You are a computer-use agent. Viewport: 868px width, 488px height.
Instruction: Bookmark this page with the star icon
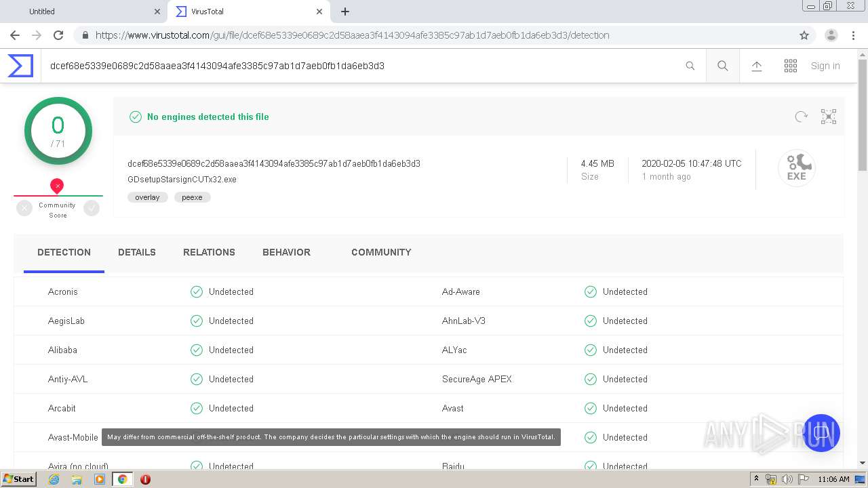(x=804, y=35)
